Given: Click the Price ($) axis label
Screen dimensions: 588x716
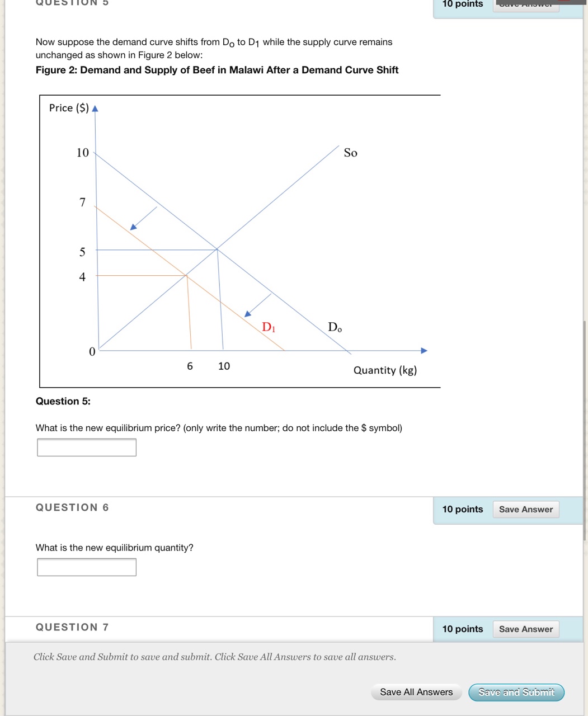Looking at the screenshot, I should point(68,107).
